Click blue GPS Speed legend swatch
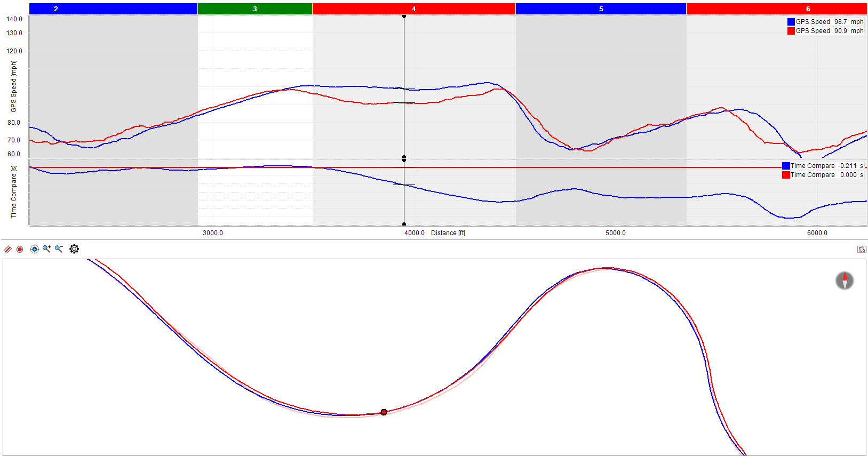The image size is (868, 457). [x=791, y=22]
